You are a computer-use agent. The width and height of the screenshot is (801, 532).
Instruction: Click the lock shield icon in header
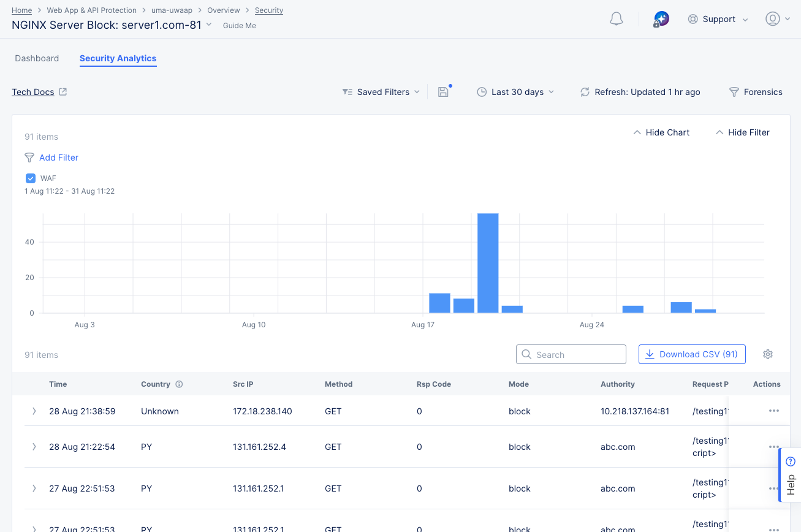661,18
